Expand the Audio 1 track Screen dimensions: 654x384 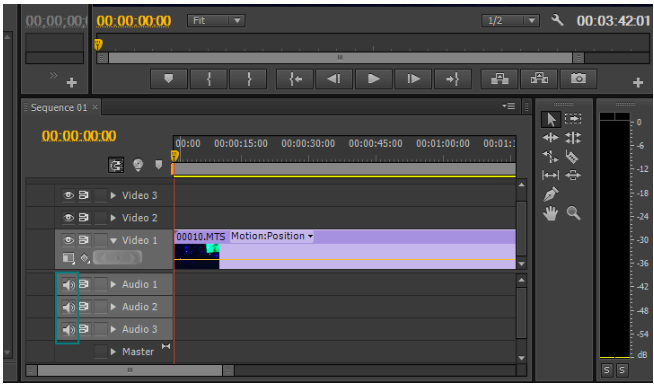pyautogui.click(x=113, y=284)
